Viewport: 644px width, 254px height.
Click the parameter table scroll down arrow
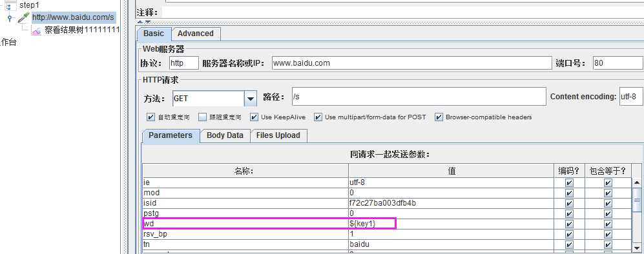pos(637,247)
